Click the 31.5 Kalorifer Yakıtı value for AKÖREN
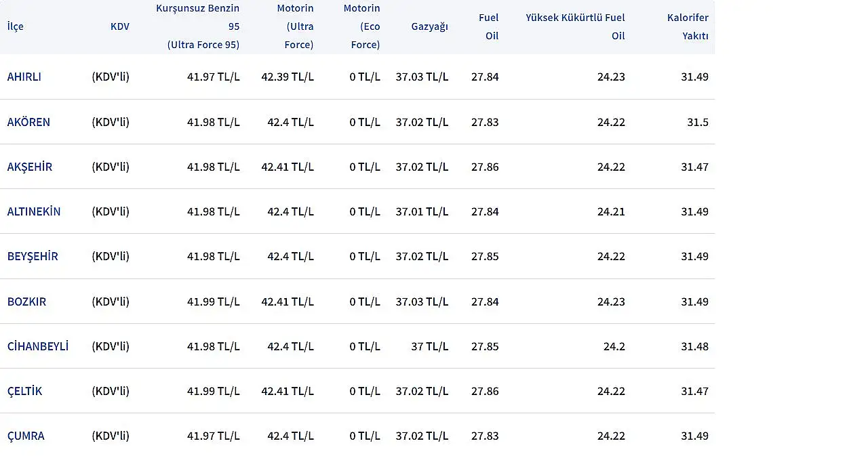The image size is (868, 456). pos(697,122)
